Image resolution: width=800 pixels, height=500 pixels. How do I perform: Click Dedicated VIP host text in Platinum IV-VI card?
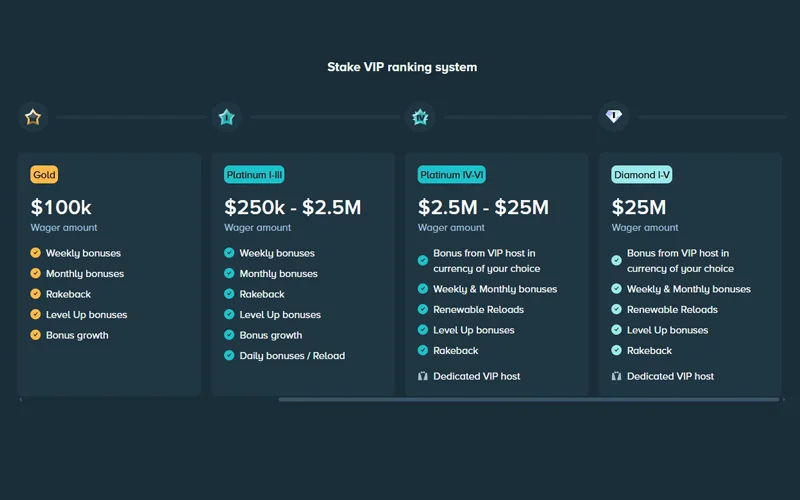(477, 376)
